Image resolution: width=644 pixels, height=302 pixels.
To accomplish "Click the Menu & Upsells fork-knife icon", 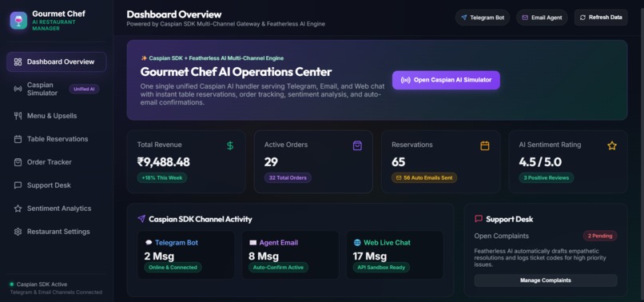I will (18, 116).
